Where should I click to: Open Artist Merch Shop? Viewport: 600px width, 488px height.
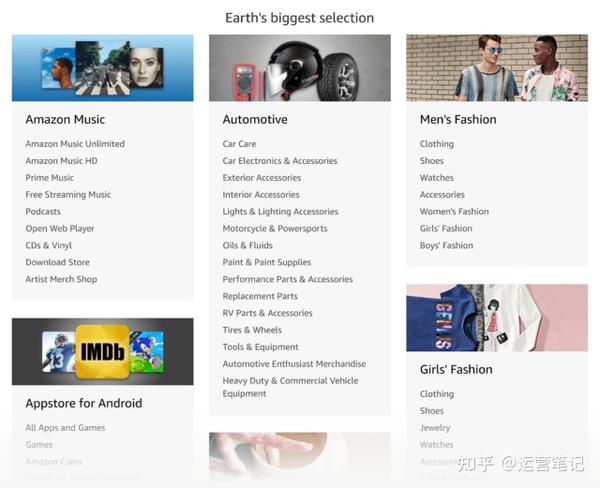[x=61, y=279]
